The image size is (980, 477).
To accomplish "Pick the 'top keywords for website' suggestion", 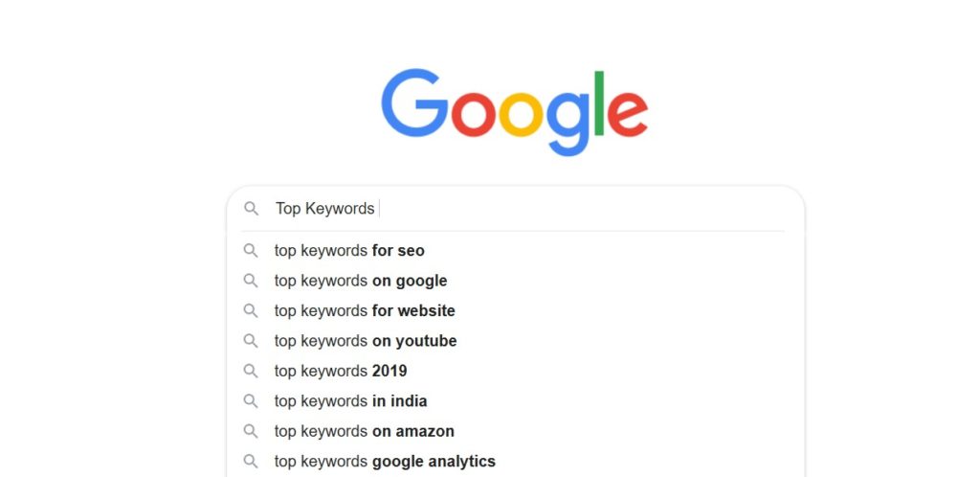I will tap(365, 310).
